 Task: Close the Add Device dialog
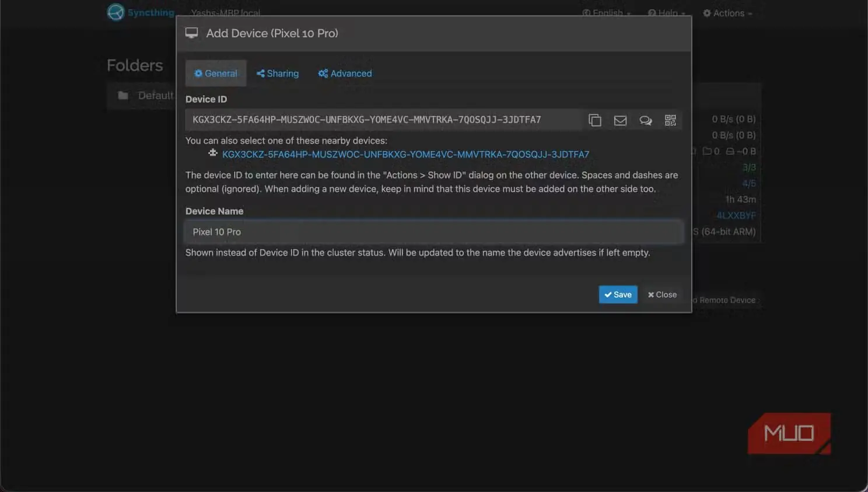[x=662, y=294]
